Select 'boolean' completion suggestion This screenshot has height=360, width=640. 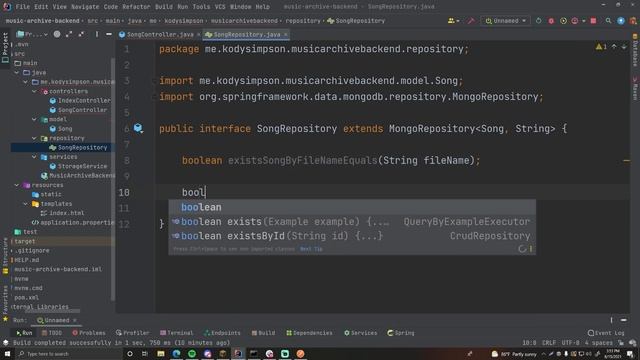352,207
